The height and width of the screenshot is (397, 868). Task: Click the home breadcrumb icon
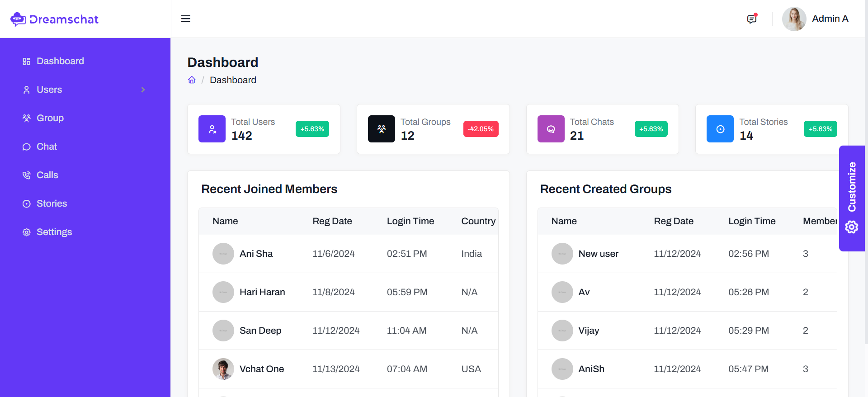[192, 80]
